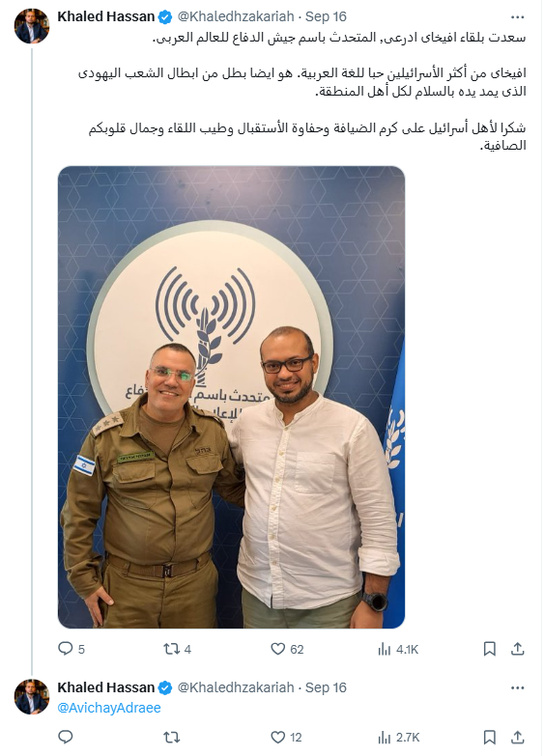The width and height of the screenshot is (544, 756).
Task: Like the first tweet with 62 likes
Action: pos(287,649)
